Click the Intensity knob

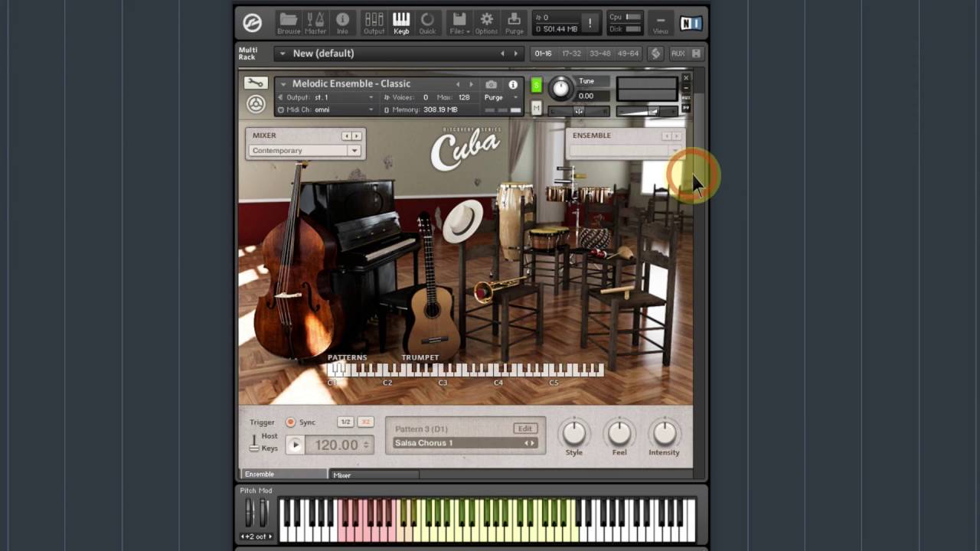click(664, 433)
